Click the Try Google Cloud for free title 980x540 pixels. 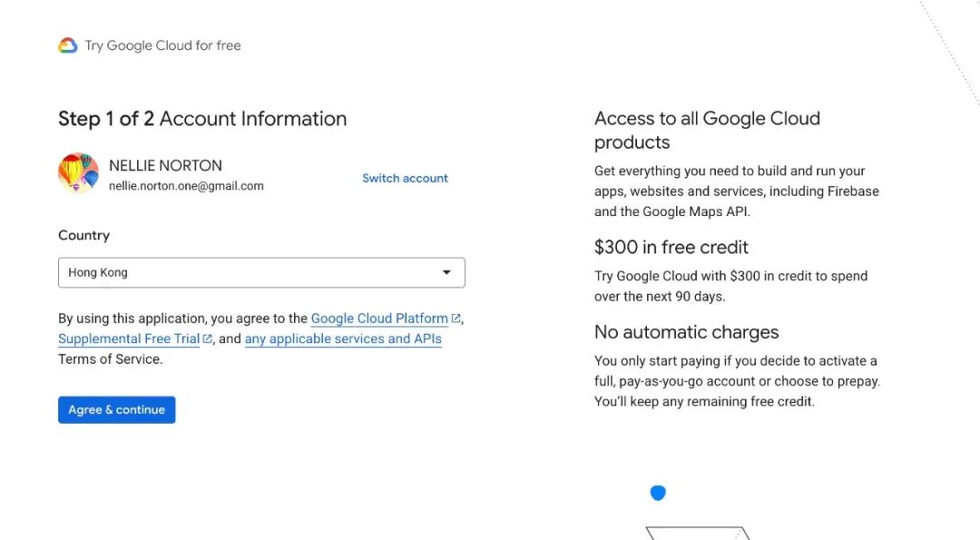(162, 45)
